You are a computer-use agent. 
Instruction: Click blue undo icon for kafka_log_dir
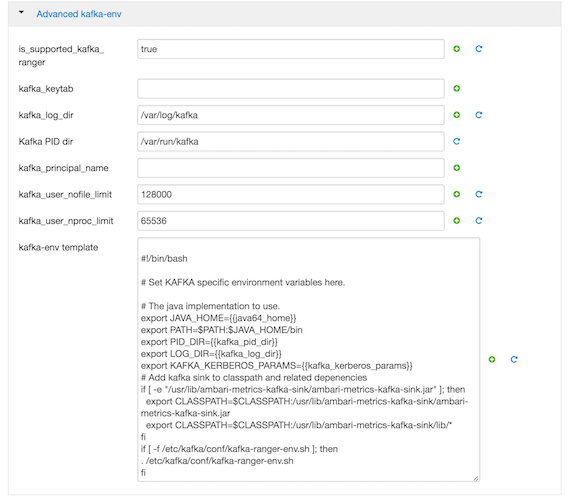(479, 115)
